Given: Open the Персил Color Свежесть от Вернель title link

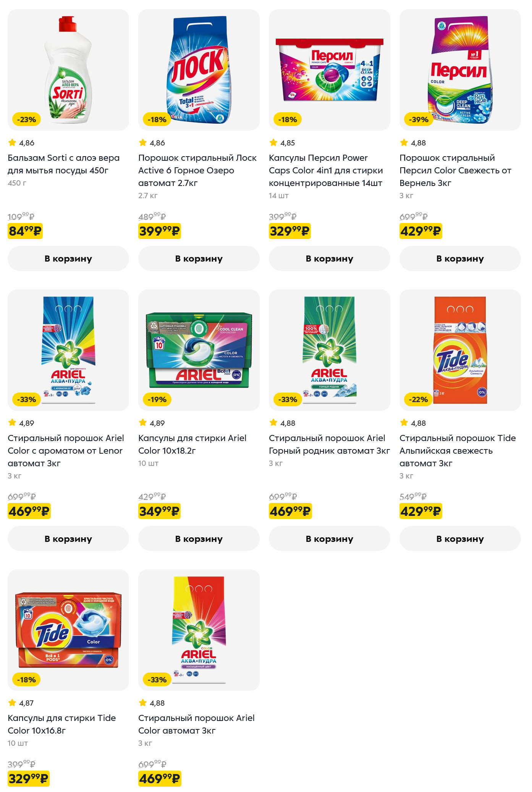Looking at the screenshot, I should 455,170.
